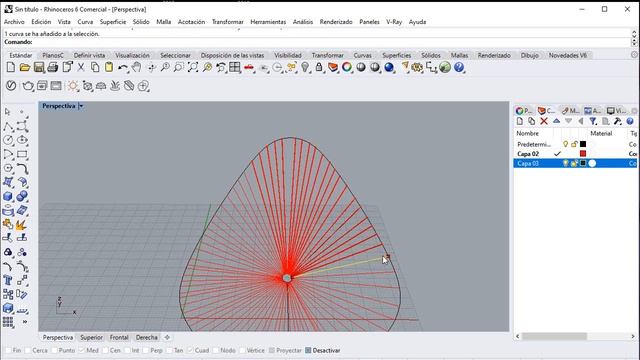Create a new layer in the layers panel

pos(520,121)
